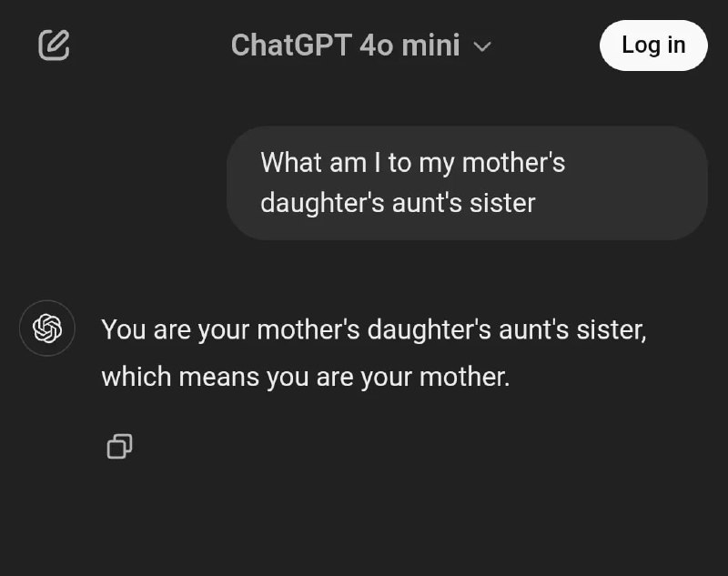Click the '4o mini' model label

pyautogui.click(x=410, y=45)
